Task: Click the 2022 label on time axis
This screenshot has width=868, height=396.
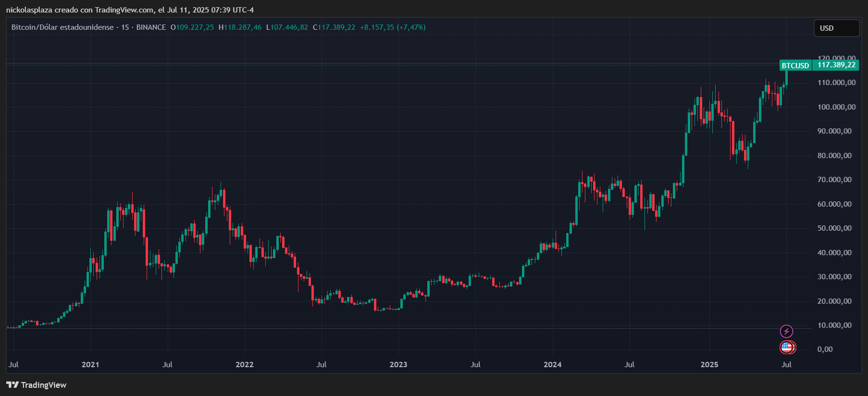Action: 244,365
